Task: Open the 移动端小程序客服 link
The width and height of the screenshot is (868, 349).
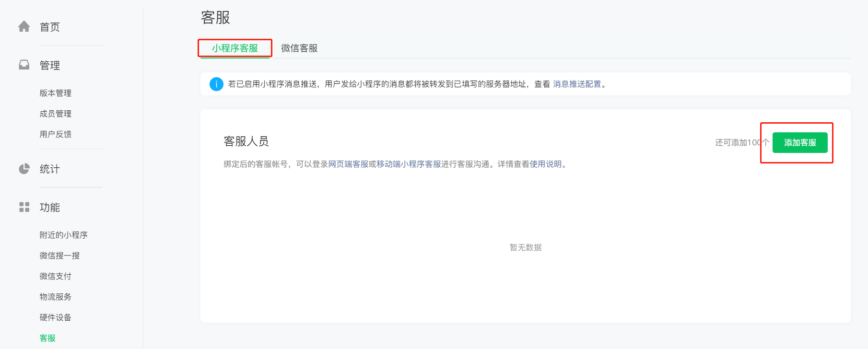Action: (x=409, y=164)
